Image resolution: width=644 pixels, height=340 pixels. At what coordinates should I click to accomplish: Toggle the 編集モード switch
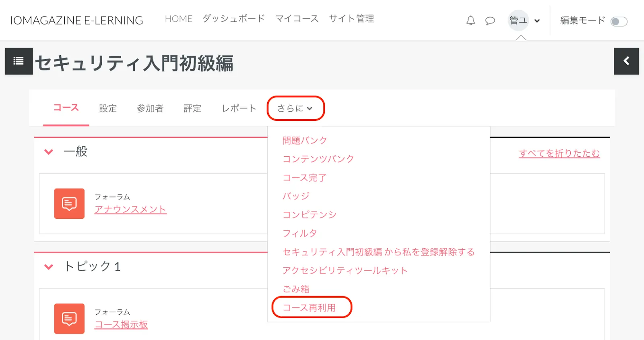tap(619, 21)
